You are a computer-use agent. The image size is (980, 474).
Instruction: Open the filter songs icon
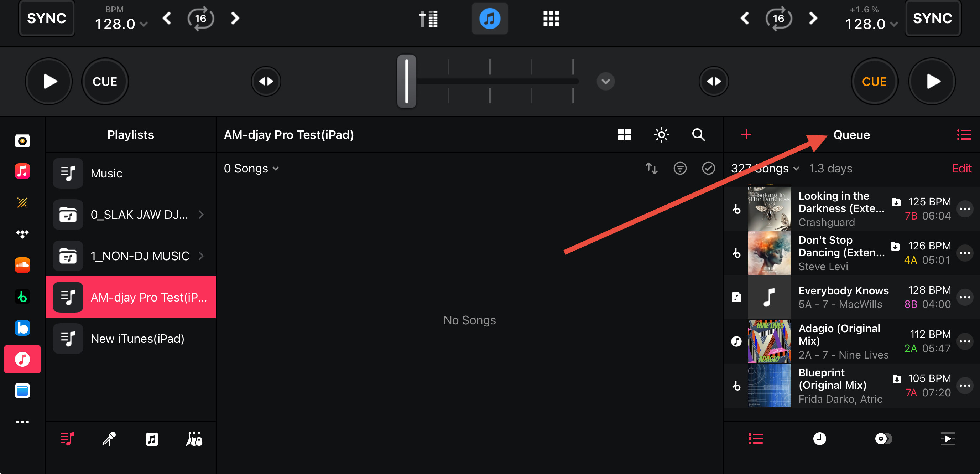click(680, 168)
